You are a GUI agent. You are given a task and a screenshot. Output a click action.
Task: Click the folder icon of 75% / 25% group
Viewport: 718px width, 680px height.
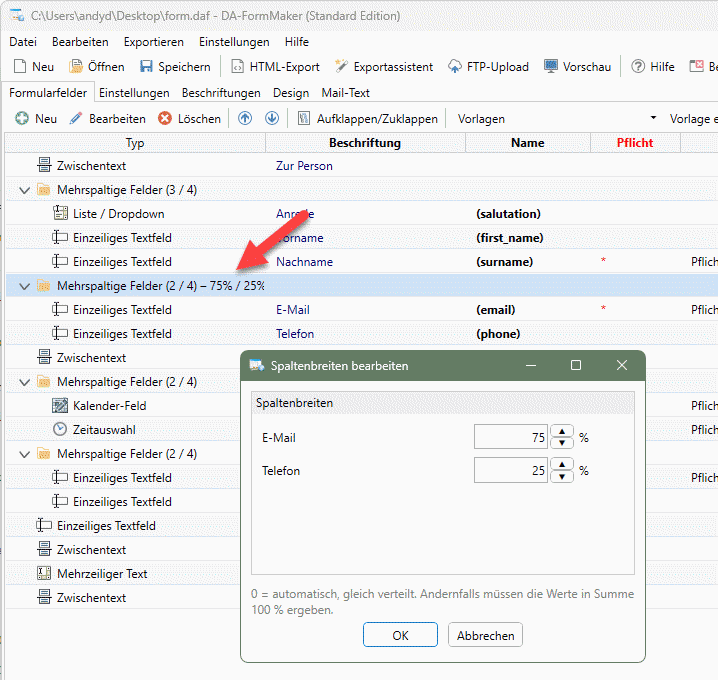click(44, 285)
